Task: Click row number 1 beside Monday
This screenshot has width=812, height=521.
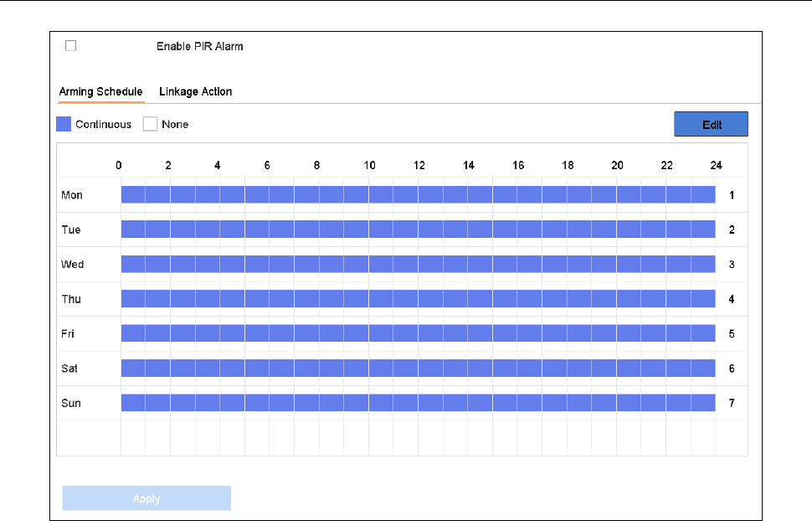Action: coord(731,195)
